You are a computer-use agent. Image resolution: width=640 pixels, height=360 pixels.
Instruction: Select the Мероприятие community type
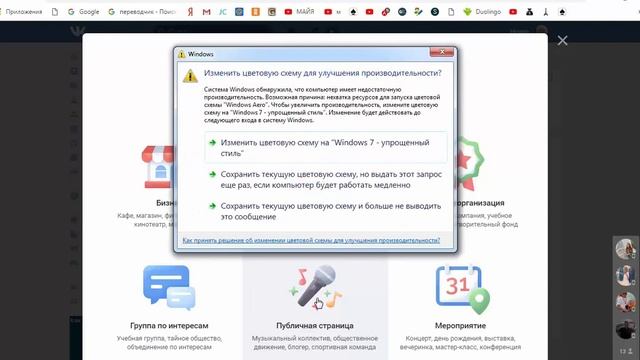pos(460,308)
